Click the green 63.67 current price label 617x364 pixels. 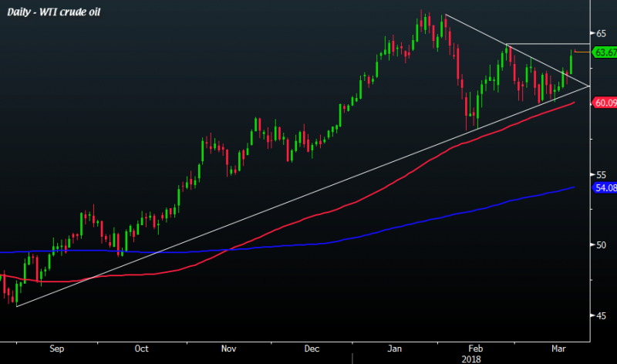point(604,52)
